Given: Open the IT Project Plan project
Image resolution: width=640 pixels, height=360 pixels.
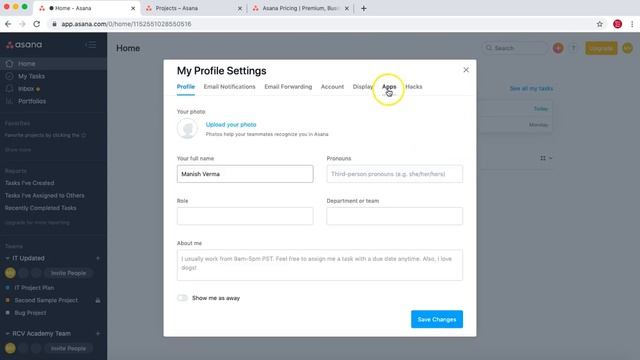Looking at the screenshot, I should [34, 288].
